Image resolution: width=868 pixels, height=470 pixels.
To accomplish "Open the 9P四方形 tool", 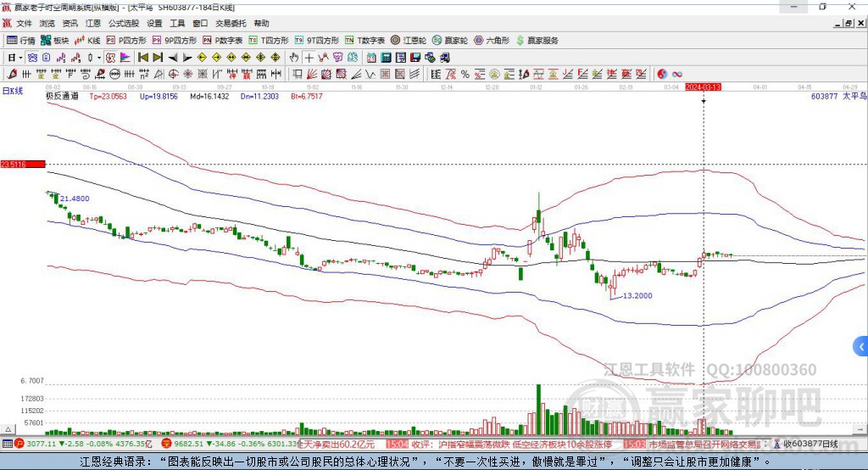I will (x=175, y=41).
